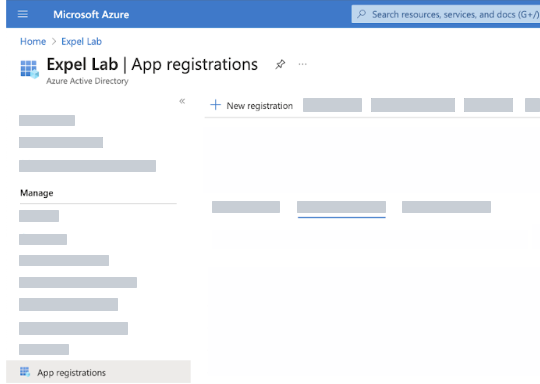Open the Expel Lab breadcrumb link
The image size is (540, 384).
[x=81, y=42]
